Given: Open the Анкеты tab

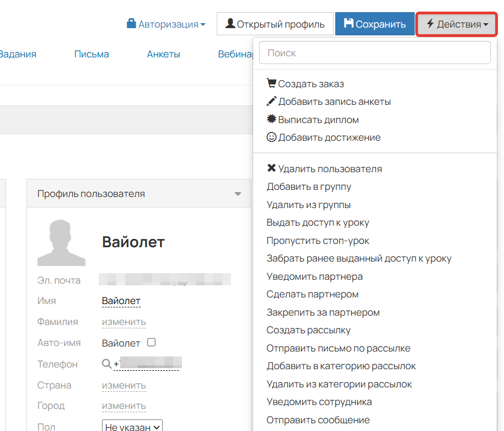Looking at the screenshot, I should 163,54.
